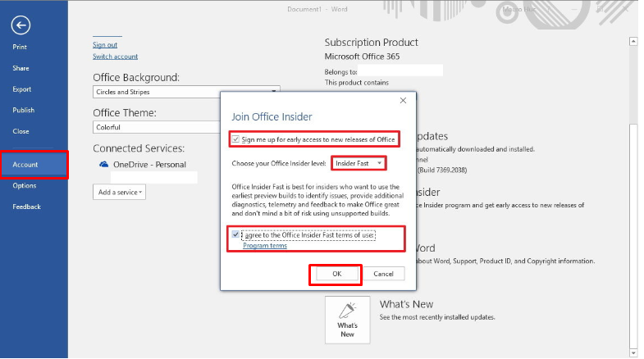Click the What's New megaphone button
Screen dimensions: 644x359
[x=348, y=320]
